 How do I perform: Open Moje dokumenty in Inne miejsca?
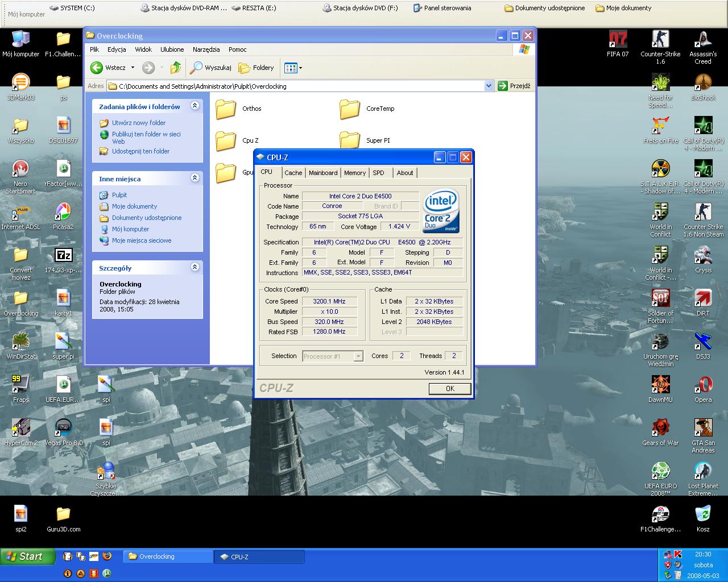click(134, 206)
